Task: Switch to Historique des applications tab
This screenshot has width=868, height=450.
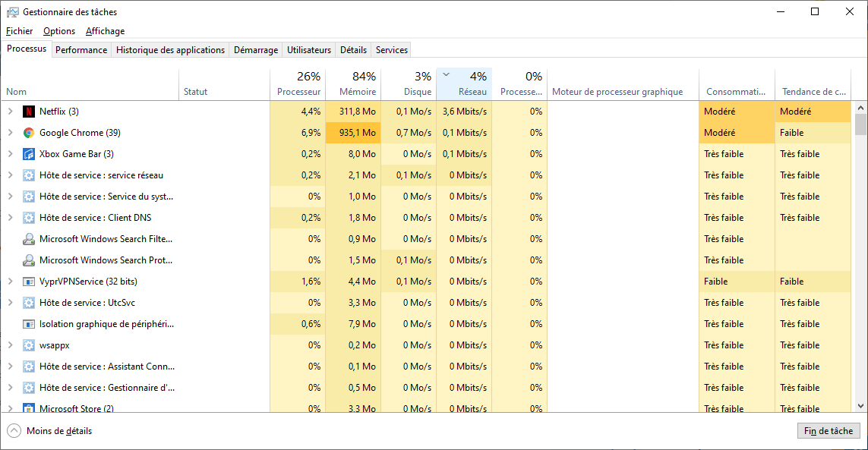Action: [171, 50]
